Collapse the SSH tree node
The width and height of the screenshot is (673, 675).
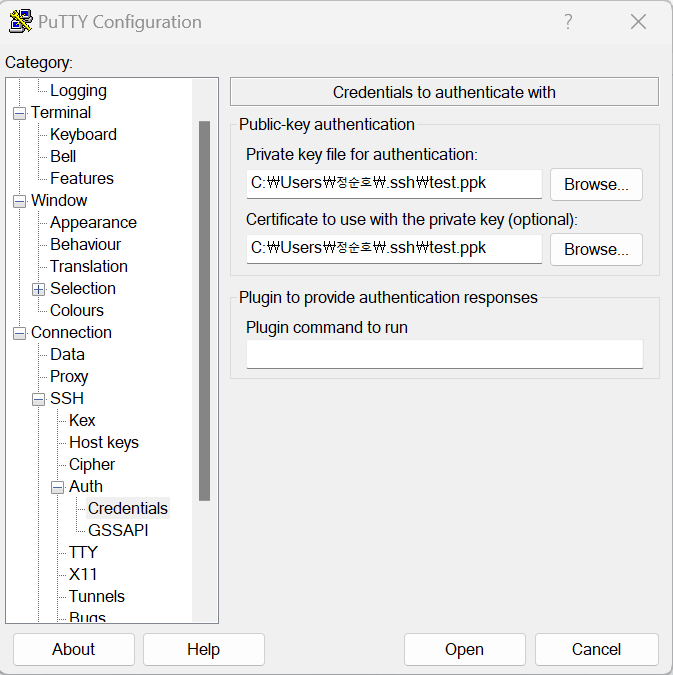38,399
